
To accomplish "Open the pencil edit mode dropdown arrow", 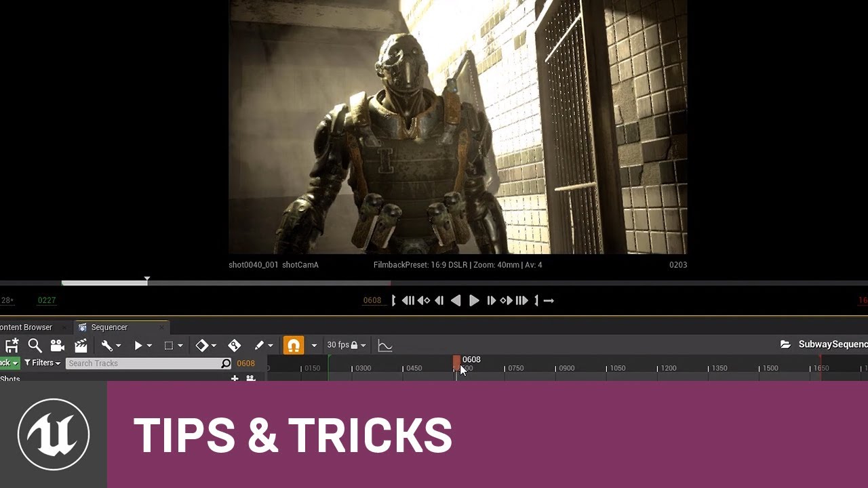I will (x=270, y=346).
